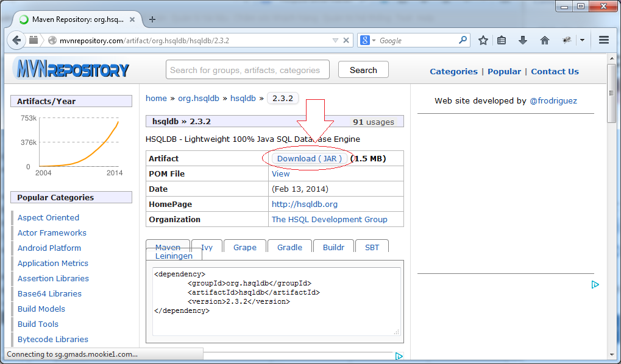Switch to the SBT tab
This screenshot has height=364, width=621.
[x=372, y=246]
